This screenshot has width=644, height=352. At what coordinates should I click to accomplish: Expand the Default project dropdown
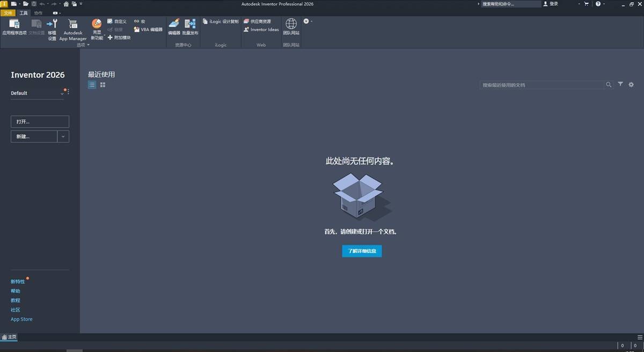[x=62, y=94]
